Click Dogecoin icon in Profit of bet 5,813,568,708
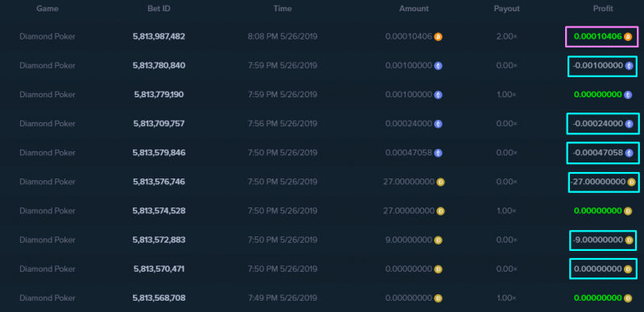 click(628, 298)
